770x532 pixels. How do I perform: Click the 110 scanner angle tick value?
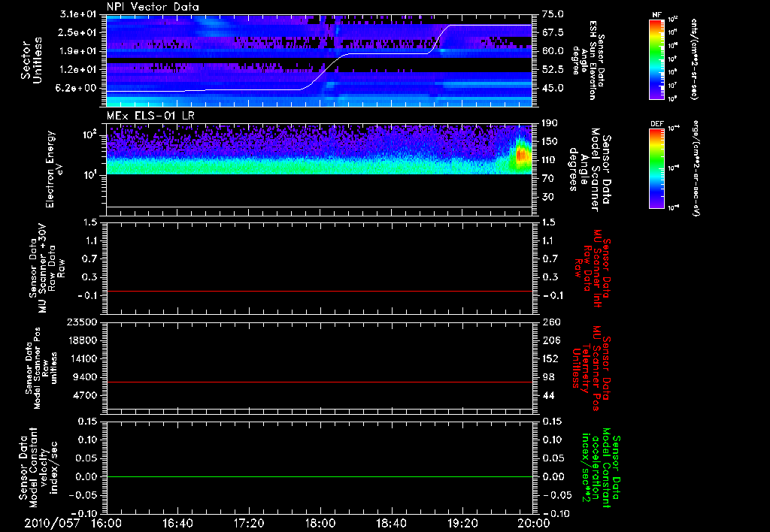pyautogui.click(x=550, y=160)
